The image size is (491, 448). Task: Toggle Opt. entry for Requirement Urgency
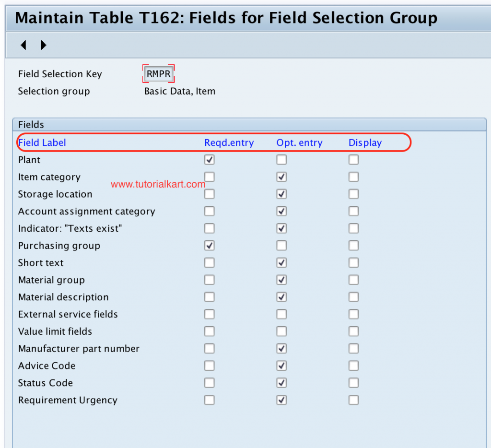tap(281, 400)
